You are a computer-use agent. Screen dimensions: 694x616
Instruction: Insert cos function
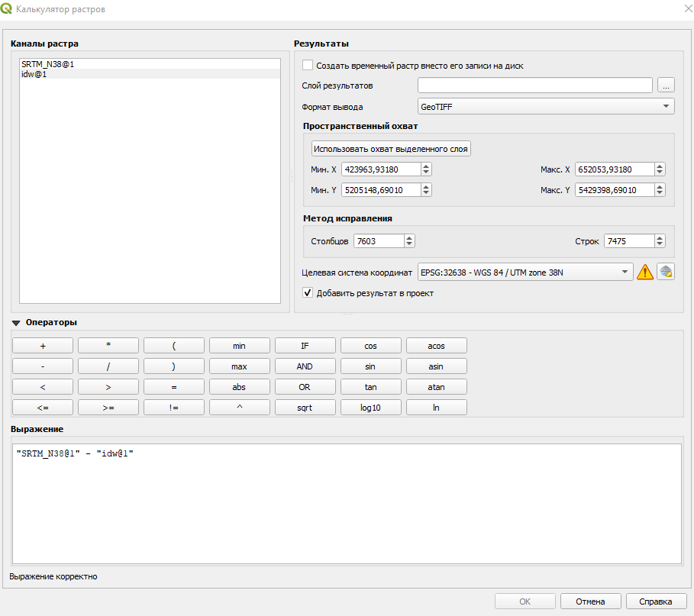[x=371, y=346]
